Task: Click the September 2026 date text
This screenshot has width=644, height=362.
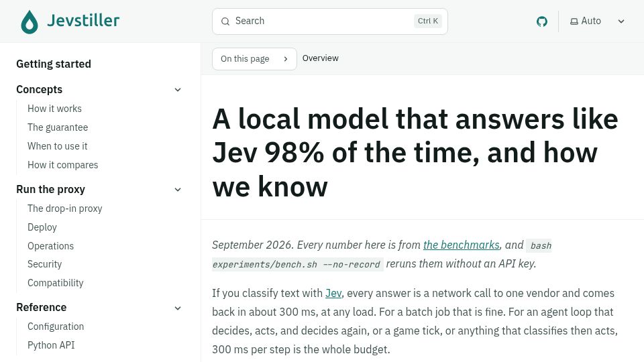Action: click(x=252, y=245)
